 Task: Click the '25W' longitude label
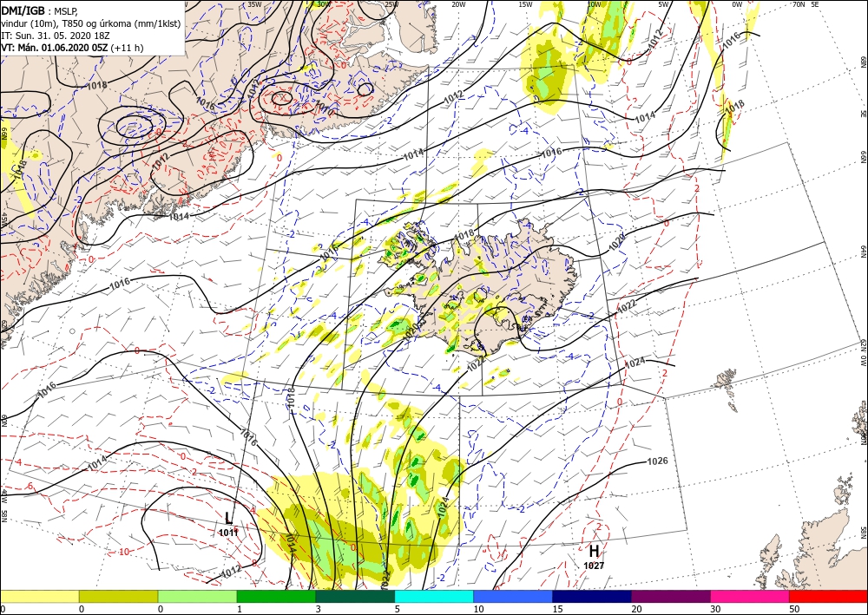pyautogui.click(x=391, y=3)
